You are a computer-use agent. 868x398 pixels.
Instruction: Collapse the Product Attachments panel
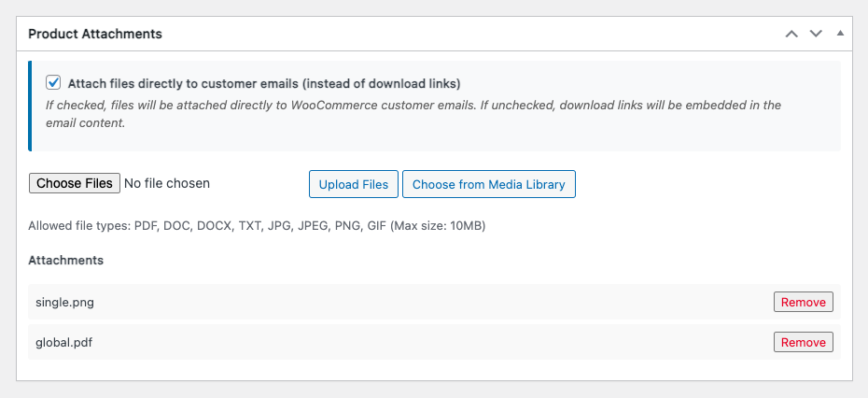point(839,34)
